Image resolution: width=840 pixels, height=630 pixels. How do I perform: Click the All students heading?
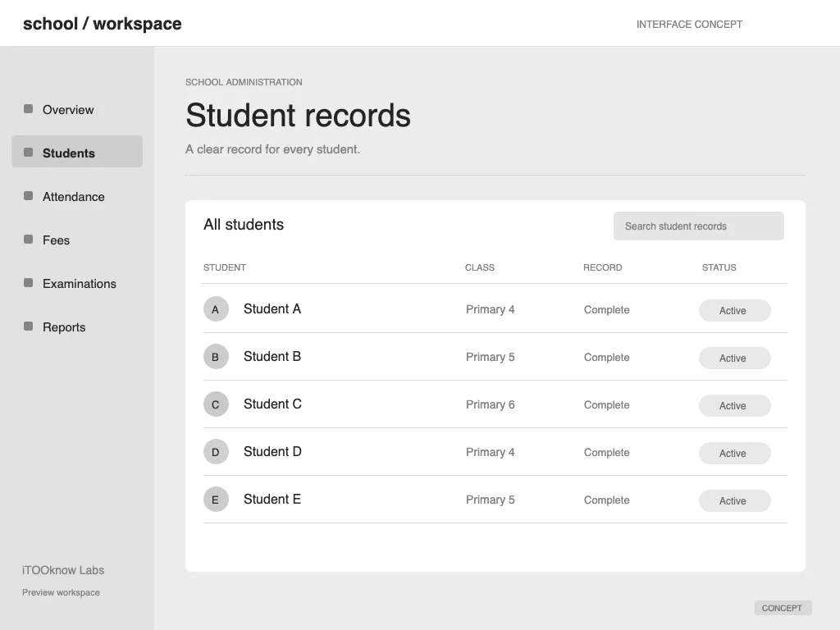click(244, 225)
